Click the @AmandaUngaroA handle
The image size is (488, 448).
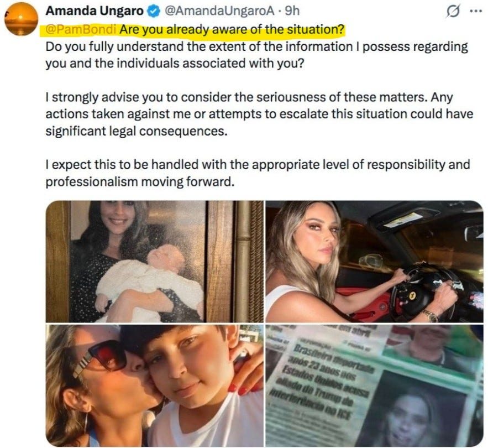point(219,11)
